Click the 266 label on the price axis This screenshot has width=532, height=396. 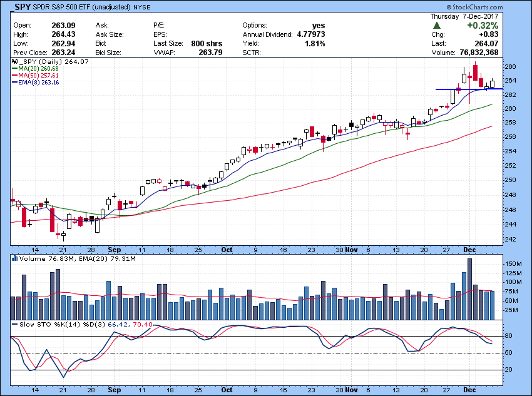coord(510,67)
